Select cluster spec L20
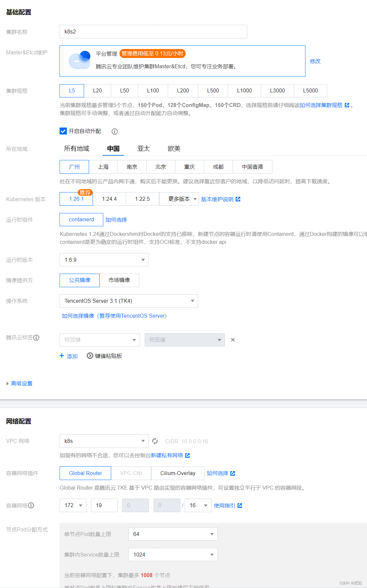The height and width of the screenshot is (588, 367). pos(97,91)
